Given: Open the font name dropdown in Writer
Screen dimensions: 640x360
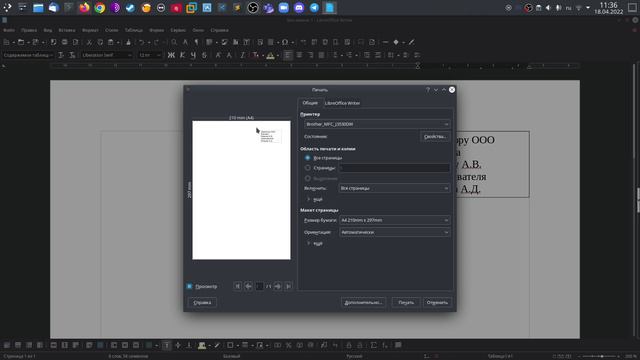Looking at the screenshot, I should click(x=106, y=55).
